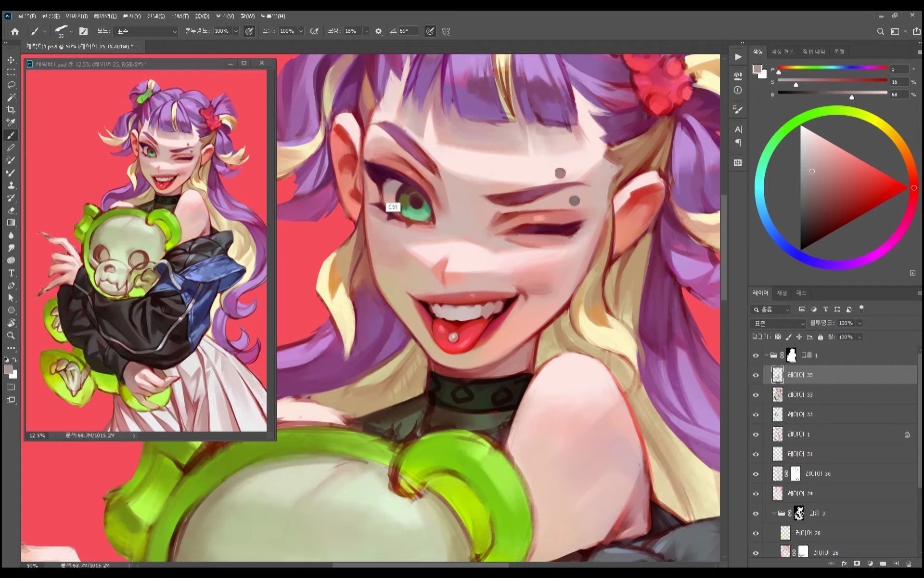This screenshot has height=578, width=924.
Task: Delete layer trash icon
Action: (x=909, y=563)
